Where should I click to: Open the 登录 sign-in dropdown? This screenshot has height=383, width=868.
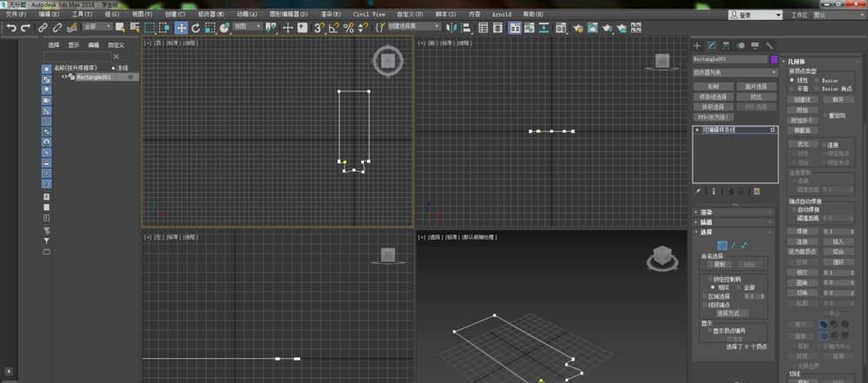tap(755, 15)
